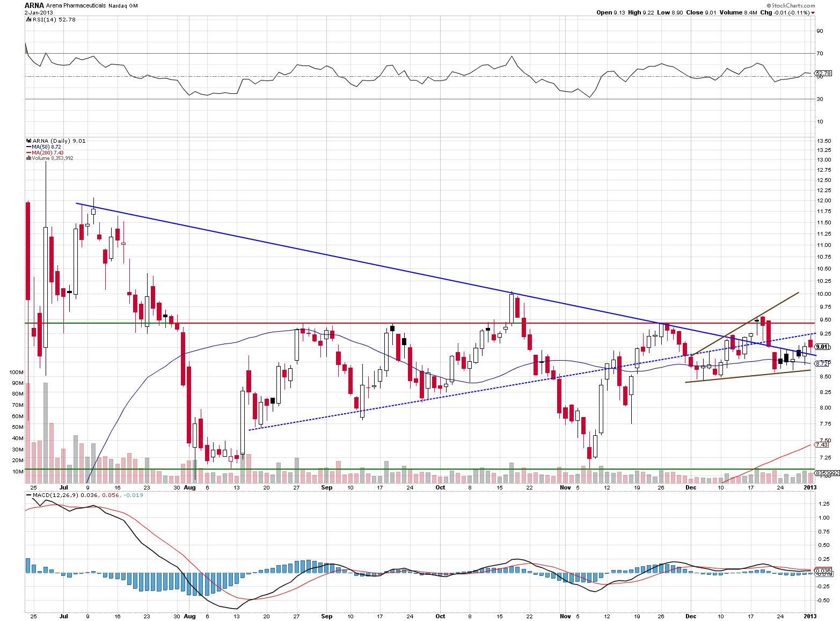Click the candlestick icon beside ARNA (Daily)

[x=28, y=141]
